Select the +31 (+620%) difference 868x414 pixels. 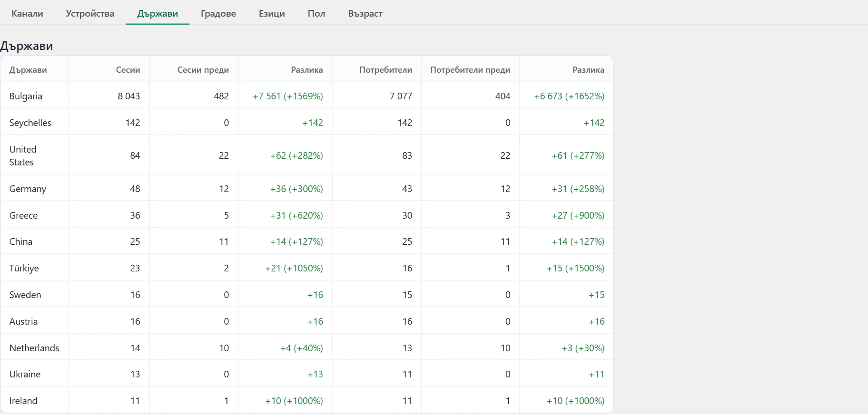click(x=296, y=215)
